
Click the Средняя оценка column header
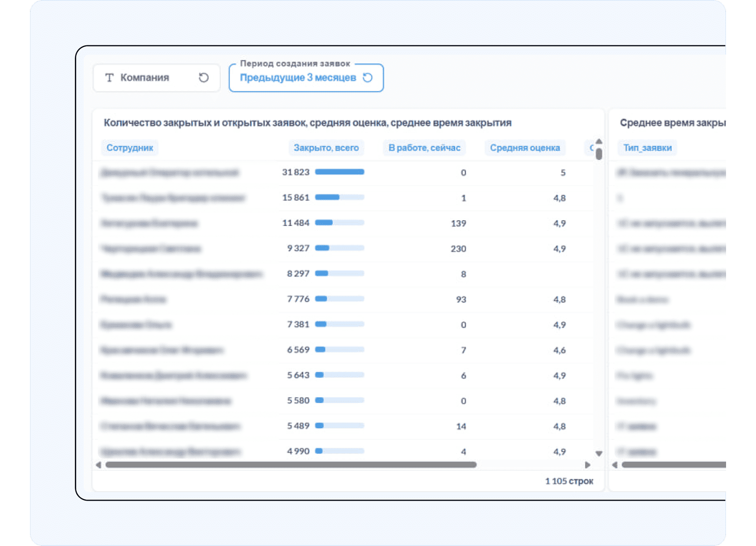click(525, 148)
